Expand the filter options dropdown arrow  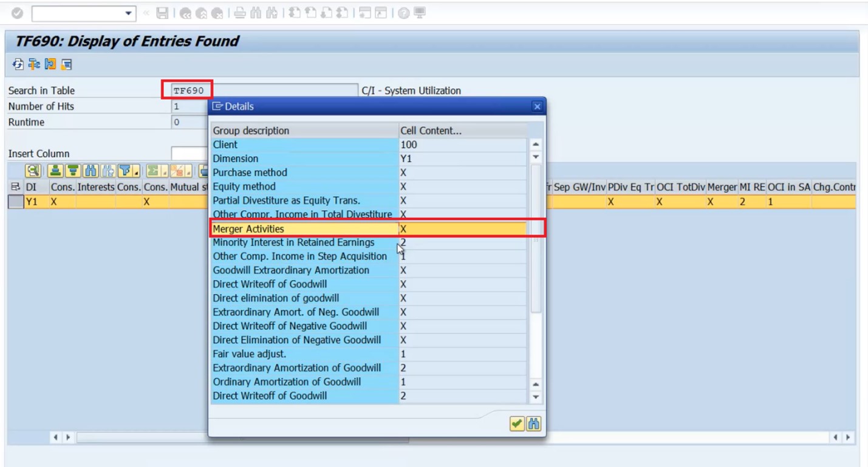[136, 172]
